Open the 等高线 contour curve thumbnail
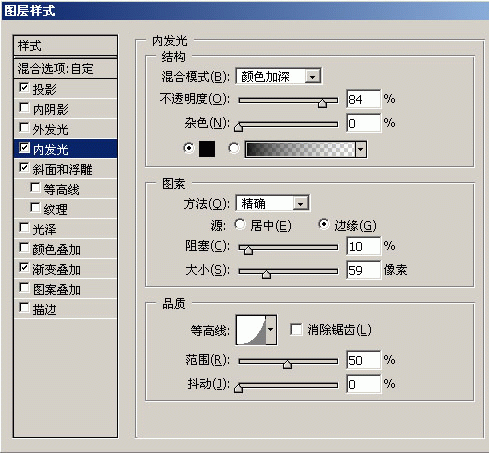 [251, 330]
